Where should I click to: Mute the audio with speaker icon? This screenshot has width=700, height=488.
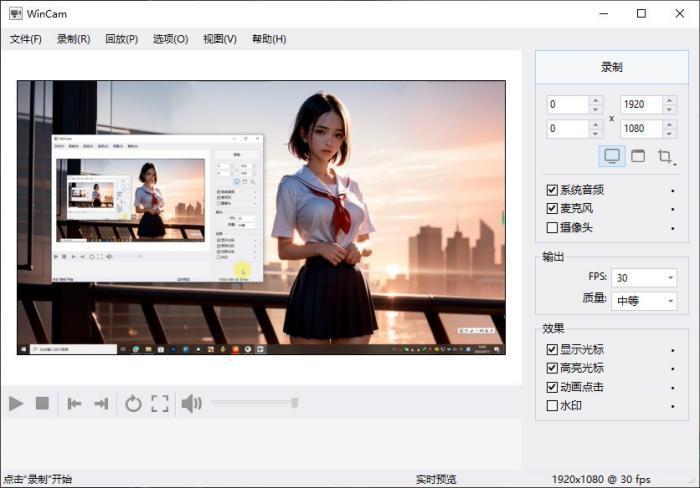(191, 403)
